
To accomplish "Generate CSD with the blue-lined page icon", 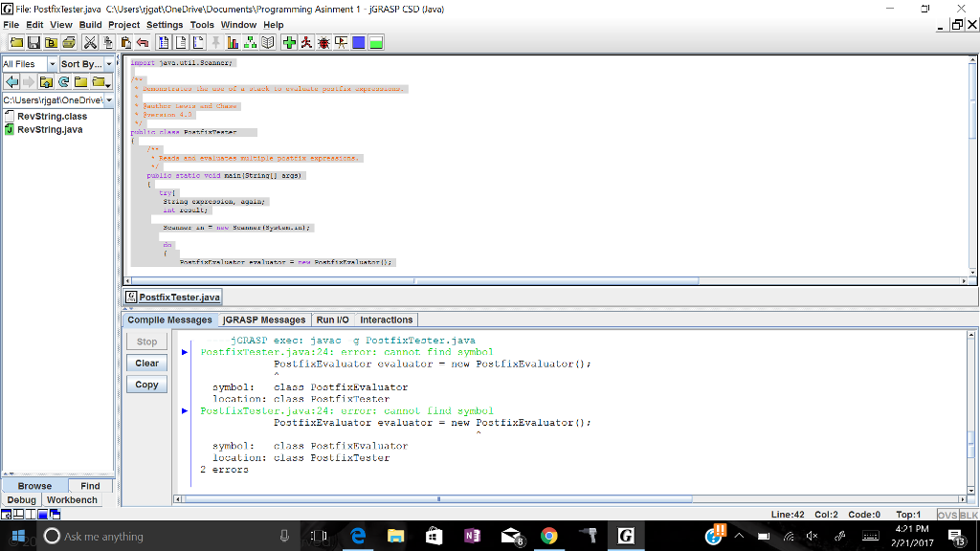I will coord(163,42).
